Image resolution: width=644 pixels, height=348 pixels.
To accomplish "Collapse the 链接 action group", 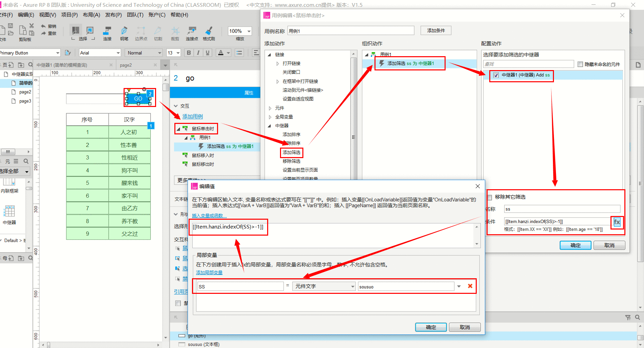I will 270,55.
